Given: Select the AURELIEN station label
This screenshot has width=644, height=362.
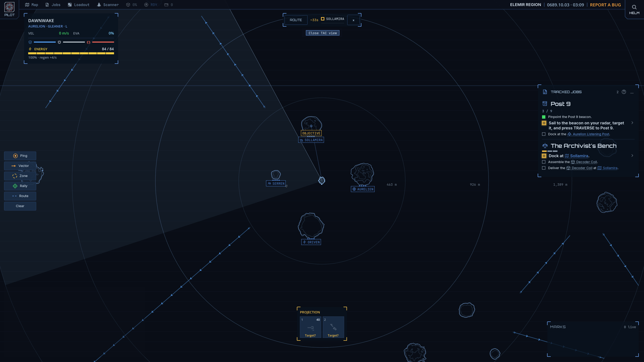Looking at the screenshot, I should [363, 189].
